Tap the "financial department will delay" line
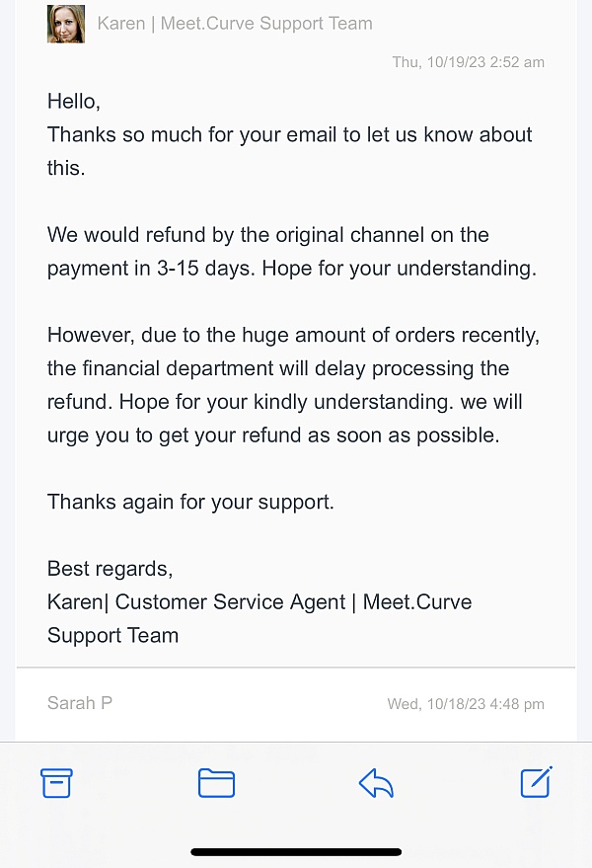Viewport: 592px width, 868px height. click(x=277, y=368)
